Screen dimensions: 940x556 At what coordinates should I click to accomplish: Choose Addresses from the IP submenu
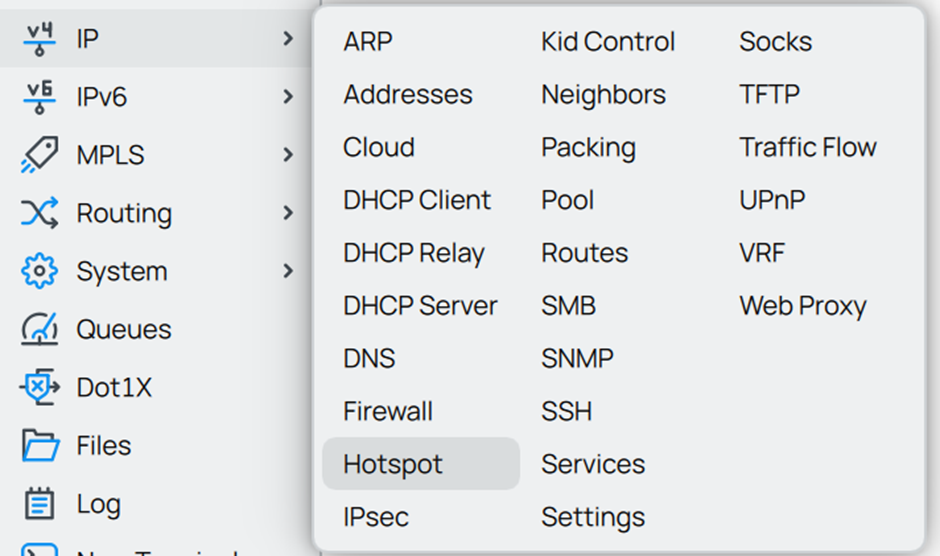(408, 95)
